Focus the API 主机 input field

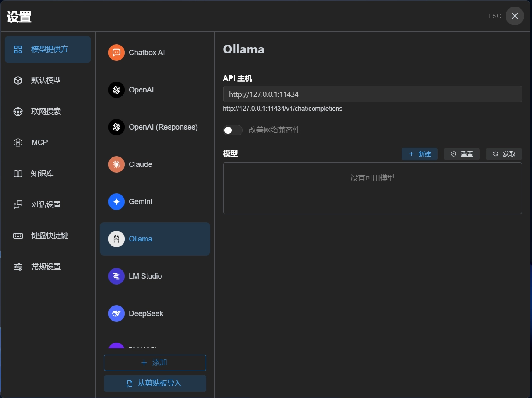click(372, 94)
